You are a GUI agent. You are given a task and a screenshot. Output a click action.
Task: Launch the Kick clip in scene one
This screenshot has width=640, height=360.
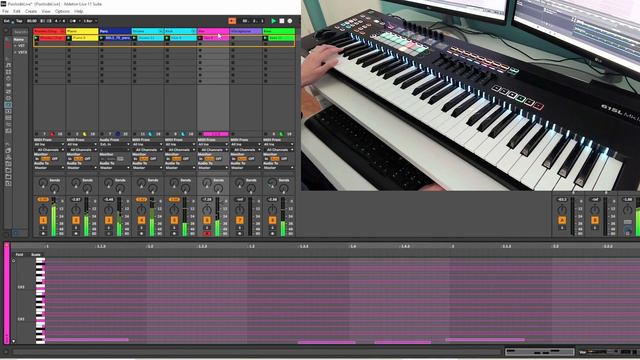tap(167, 38)
